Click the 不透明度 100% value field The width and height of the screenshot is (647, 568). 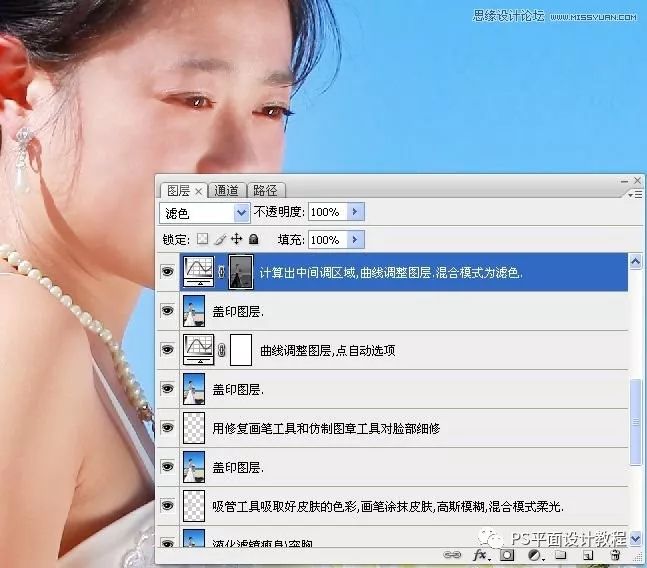(328, 212)
